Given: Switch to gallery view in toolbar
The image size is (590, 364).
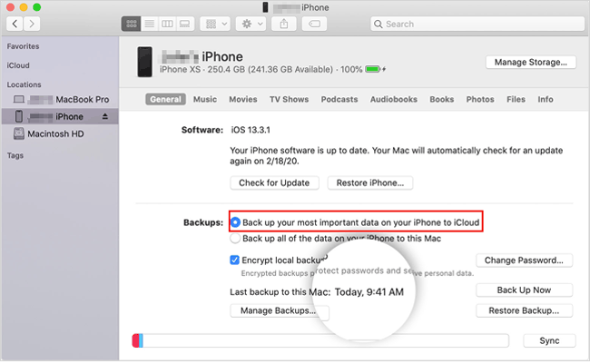Looking at the screenshot, I should [x=185, y=24].
